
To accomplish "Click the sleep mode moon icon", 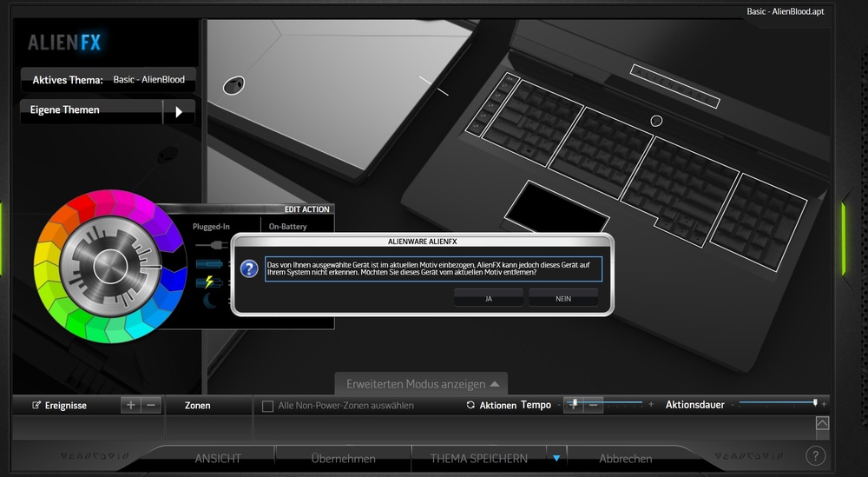I will 210,301.
